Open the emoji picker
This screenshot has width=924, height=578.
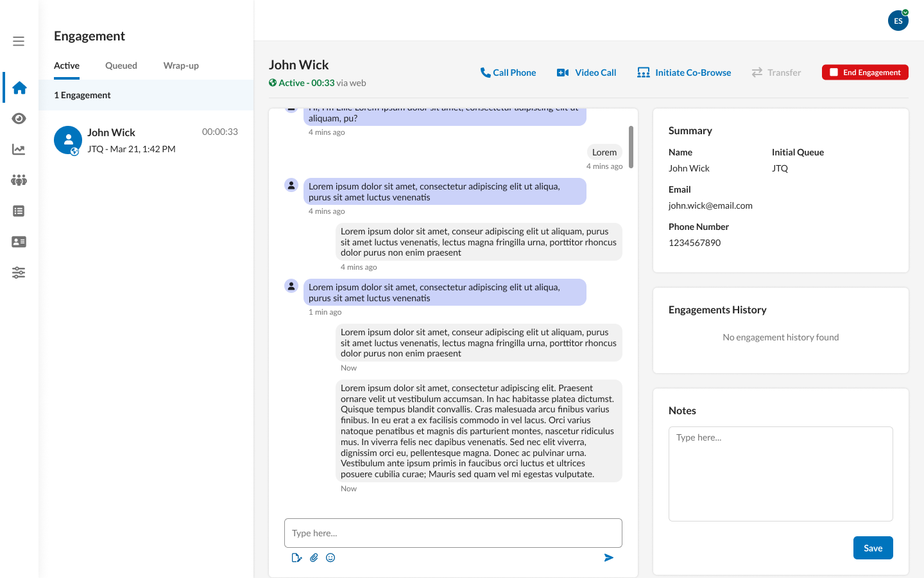coord(330,557)
